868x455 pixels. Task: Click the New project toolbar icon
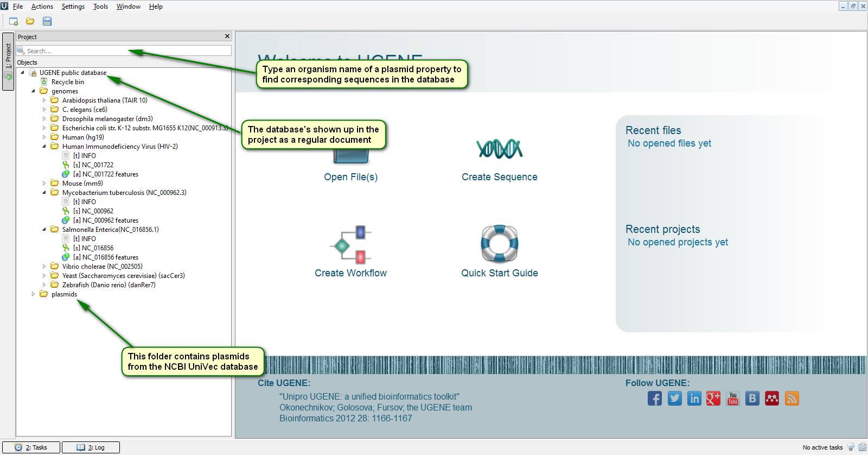pos(14,21)
